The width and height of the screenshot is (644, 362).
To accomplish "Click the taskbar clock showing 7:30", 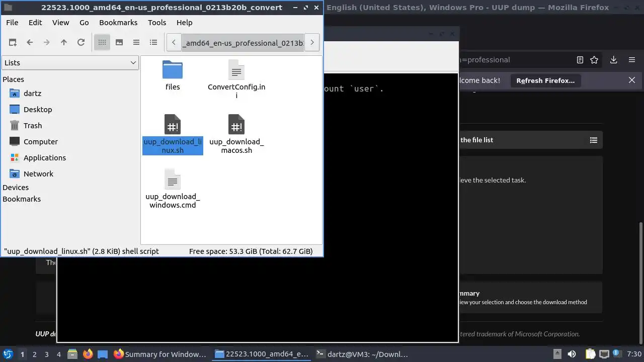I will [x=634, y=354].
